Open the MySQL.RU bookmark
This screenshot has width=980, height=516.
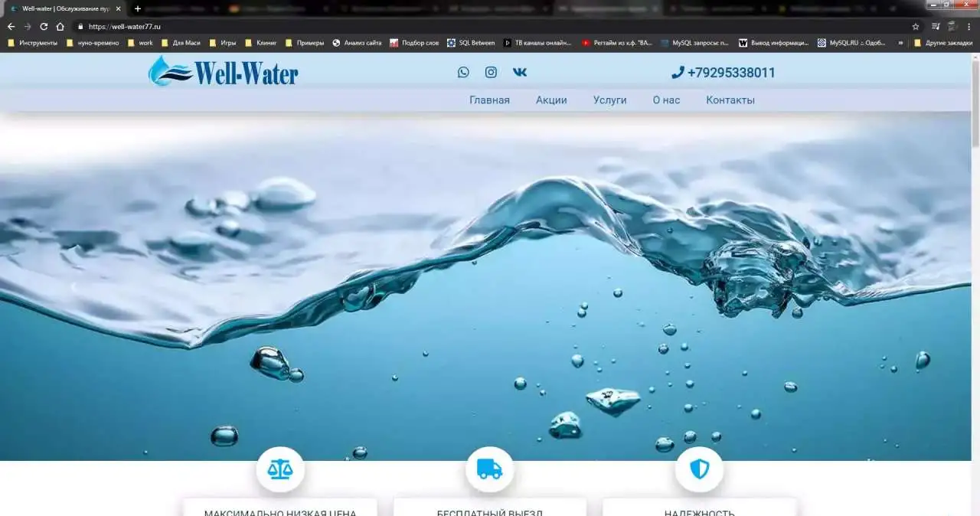pyautogui.click(x=851, y=43)
